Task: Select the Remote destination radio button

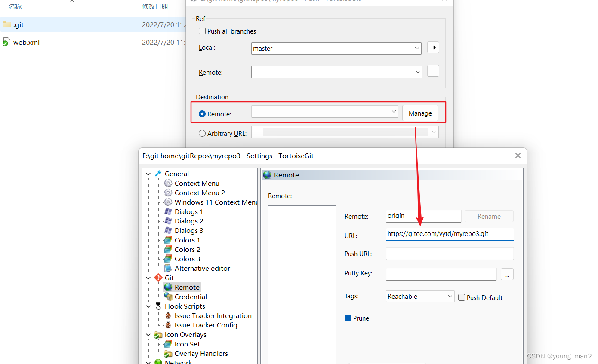Action: pyautogui.click(x=202, y=114)
